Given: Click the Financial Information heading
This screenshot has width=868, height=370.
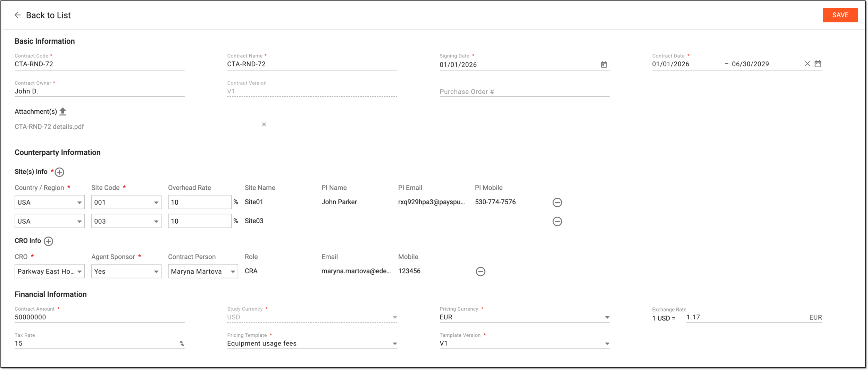Looking at the screenshot, I should [x=51, y=294].
